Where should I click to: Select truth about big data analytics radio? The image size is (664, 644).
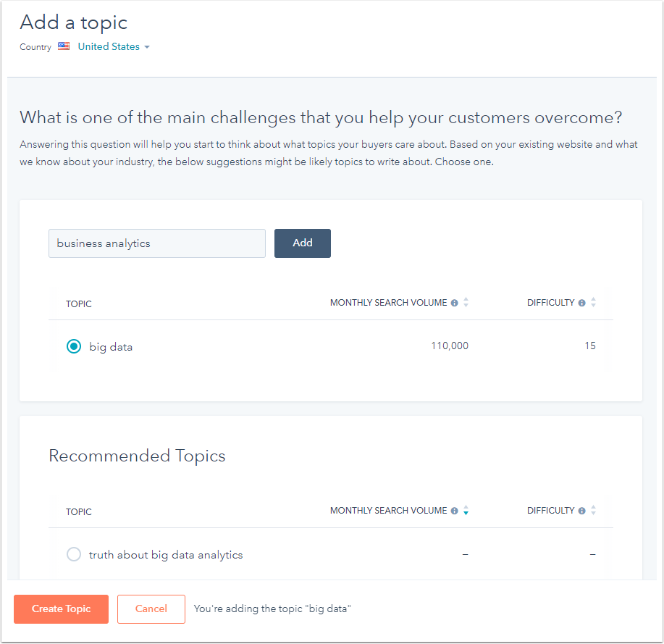click(x=74, y=555)
